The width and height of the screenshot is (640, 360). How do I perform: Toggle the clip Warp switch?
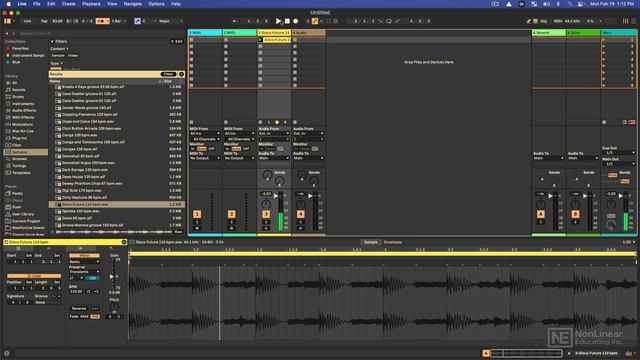coord(84,256)
